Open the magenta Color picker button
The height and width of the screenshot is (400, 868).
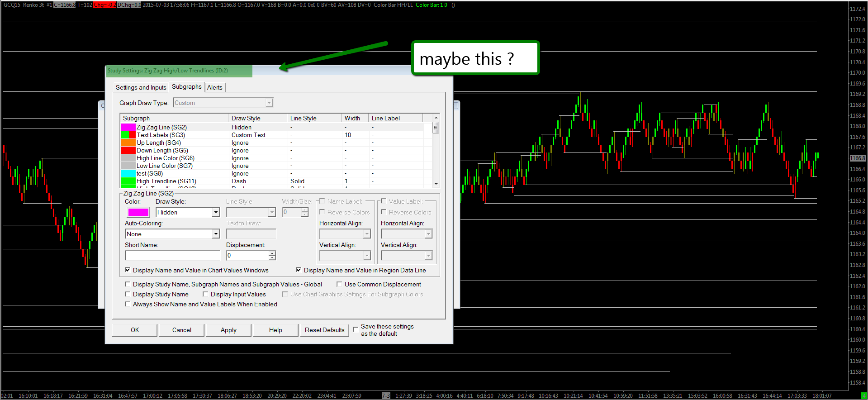click(138, 212)
